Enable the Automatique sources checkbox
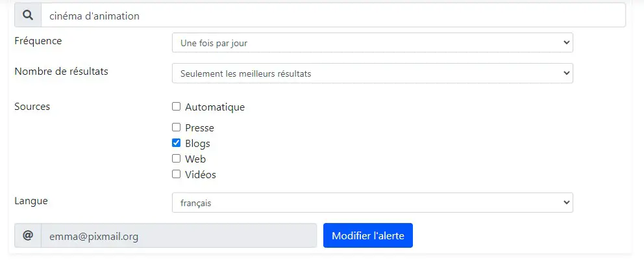 click(x=176, y=107)
